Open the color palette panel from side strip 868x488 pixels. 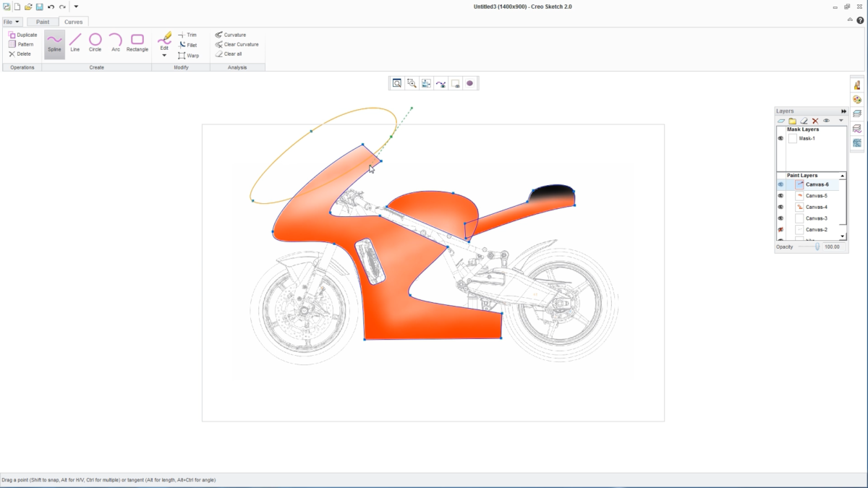(x=857, y=100)
